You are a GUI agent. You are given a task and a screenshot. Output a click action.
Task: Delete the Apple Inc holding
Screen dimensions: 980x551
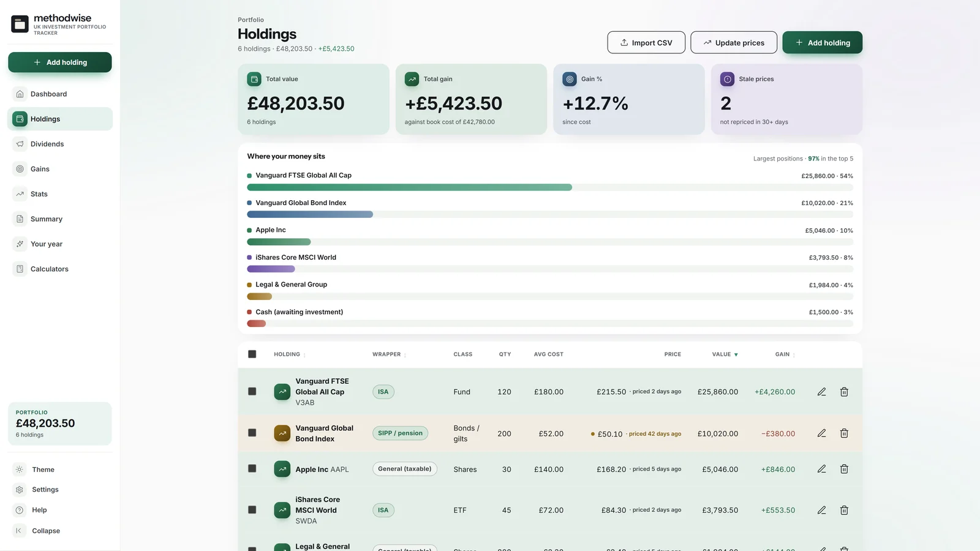coord(844,469)
